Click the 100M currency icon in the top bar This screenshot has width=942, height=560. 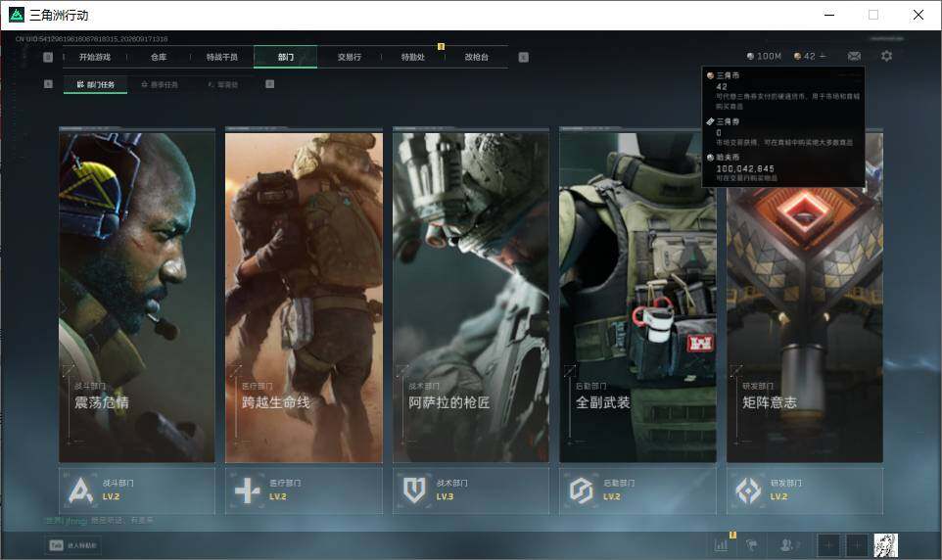[750, 56]
